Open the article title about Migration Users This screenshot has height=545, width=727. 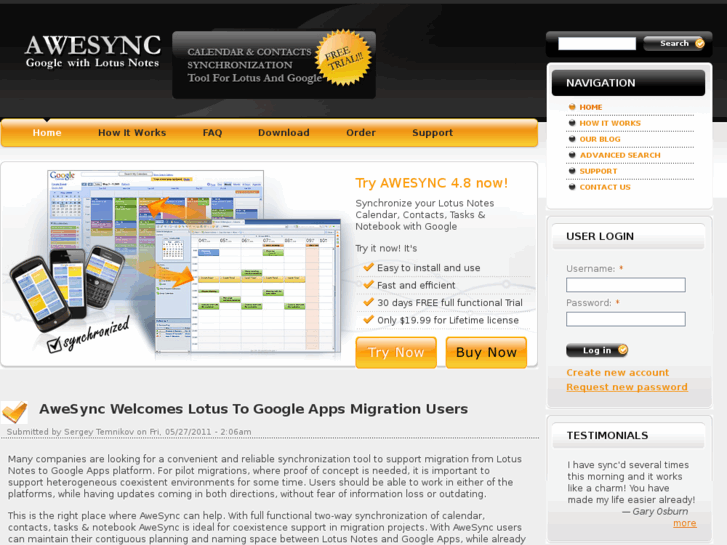[254, 409]
